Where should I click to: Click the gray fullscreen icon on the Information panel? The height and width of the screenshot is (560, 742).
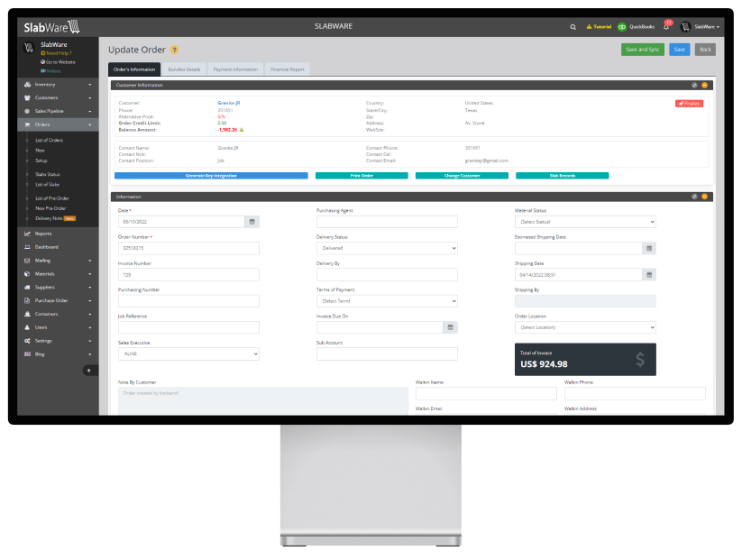[x=694, y=197]
